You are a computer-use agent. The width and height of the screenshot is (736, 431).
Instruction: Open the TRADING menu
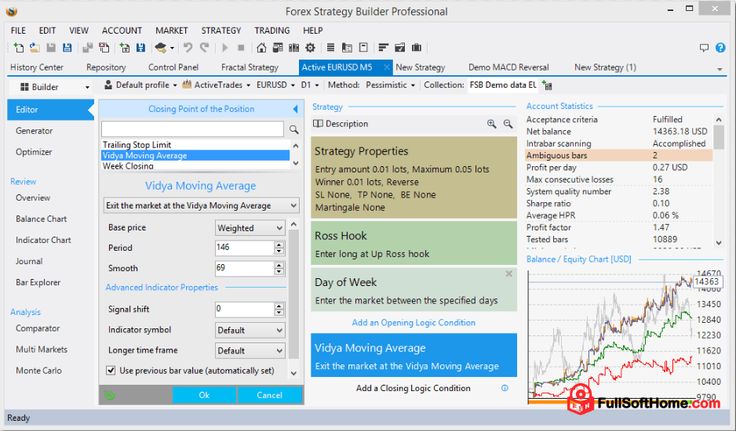[x=272, y=31]
